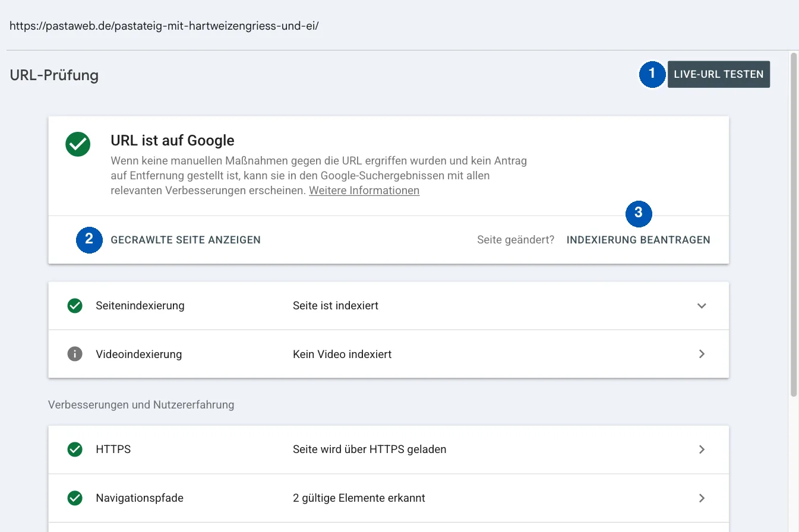Click the vertical scrollbar thumb

(794, 224)
